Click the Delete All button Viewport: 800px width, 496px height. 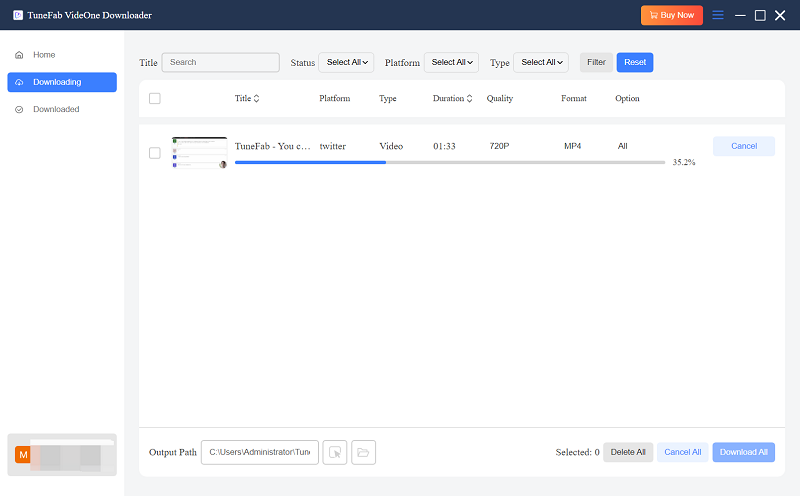628,452
